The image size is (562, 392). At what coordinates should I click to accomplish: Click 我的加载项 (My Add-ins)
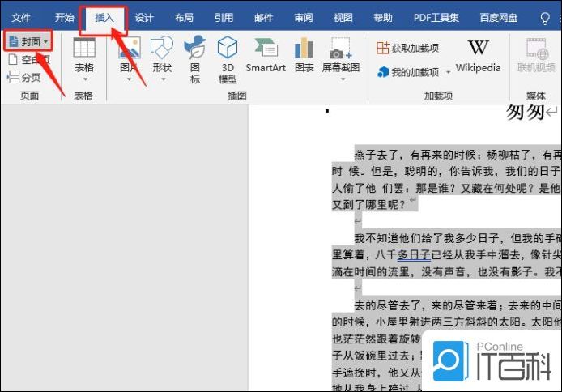[408, 72]
